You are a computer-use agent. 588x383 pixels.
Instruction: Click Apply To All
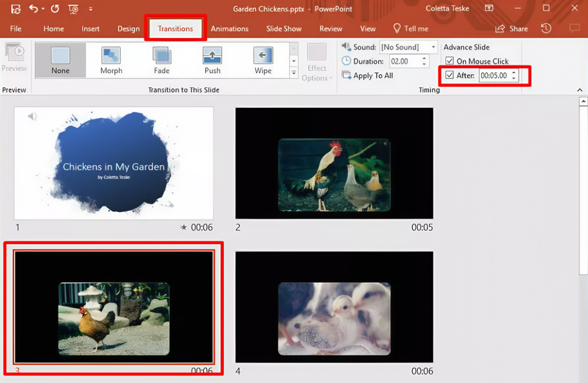pyautogui.click(x=372, y=75)
